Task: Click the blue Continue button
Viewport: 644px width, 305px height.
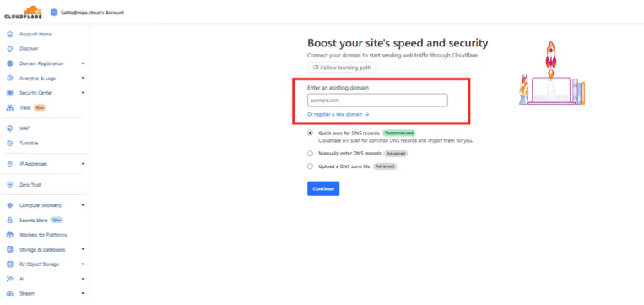Action: pyautogui.click(x=323, y=188)
